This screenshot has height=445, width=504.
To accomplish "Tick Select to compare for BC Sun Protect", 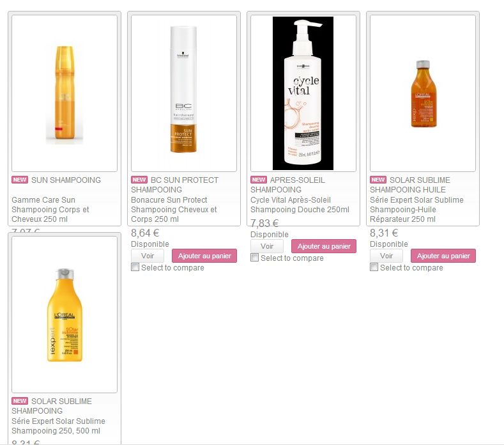I will 135,267.
